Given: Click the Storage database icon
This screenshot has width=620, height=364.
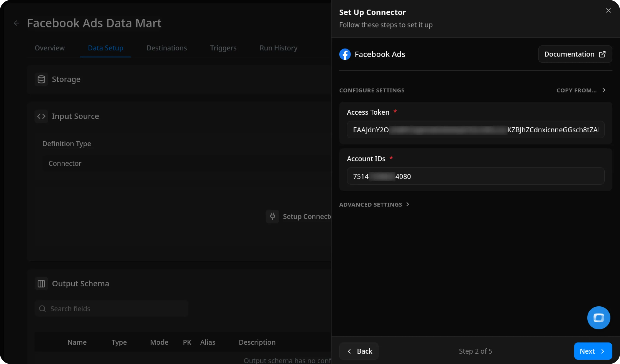Looking at the screenshot, I should coord(41,79).
